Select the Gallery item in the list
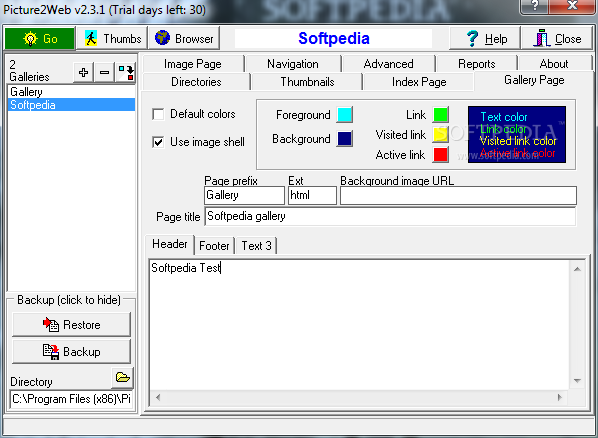This screenshot has width=598, height=438. pyautogui.click(x=71, y=92)
